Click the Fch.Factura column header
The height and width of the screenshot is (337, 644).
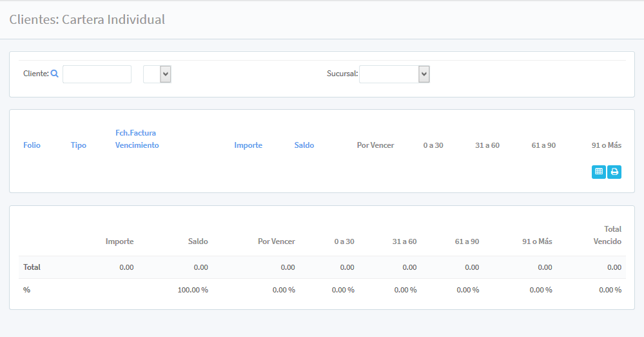coord(135,133)
